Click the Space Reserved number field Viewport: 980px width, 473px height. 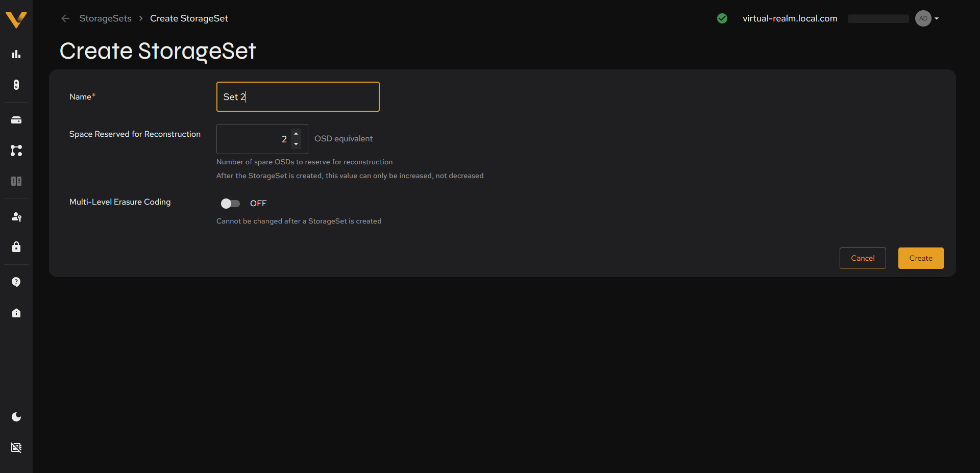262,139
